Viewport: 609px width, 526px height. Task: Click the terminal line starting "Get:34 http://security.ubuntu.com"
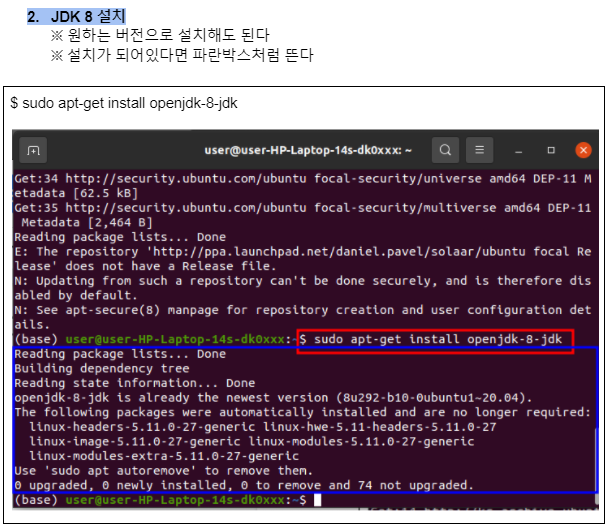(303, 179)
